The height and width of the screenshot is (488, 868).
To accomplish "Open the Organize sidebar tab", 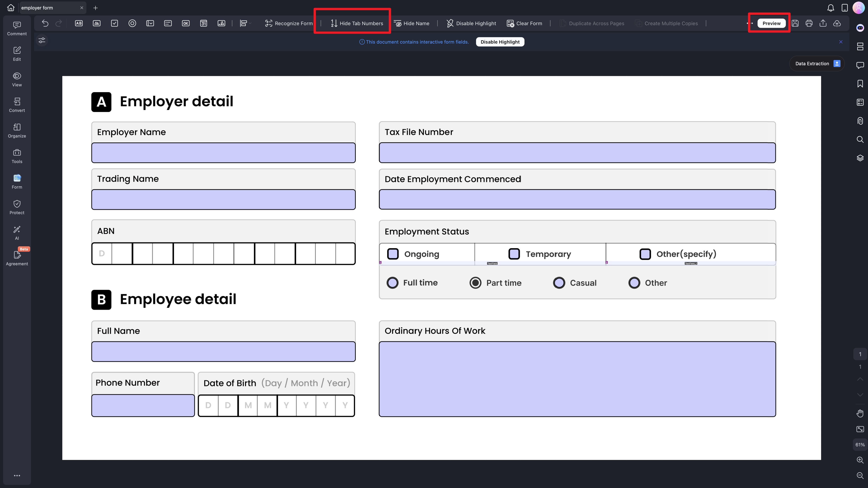I will pos(17,131).
